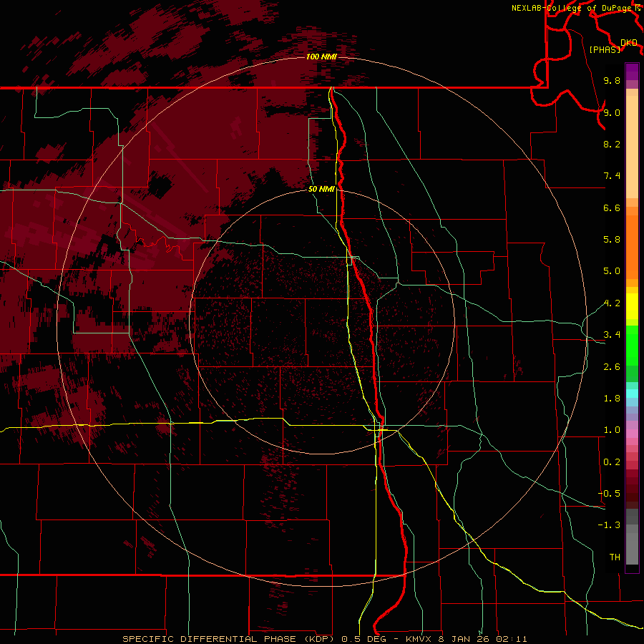The height and width of the screenshot is (644, 644).
Task: Click the peach swatch near 8.2 on the color bar
Action: point(632,147)
